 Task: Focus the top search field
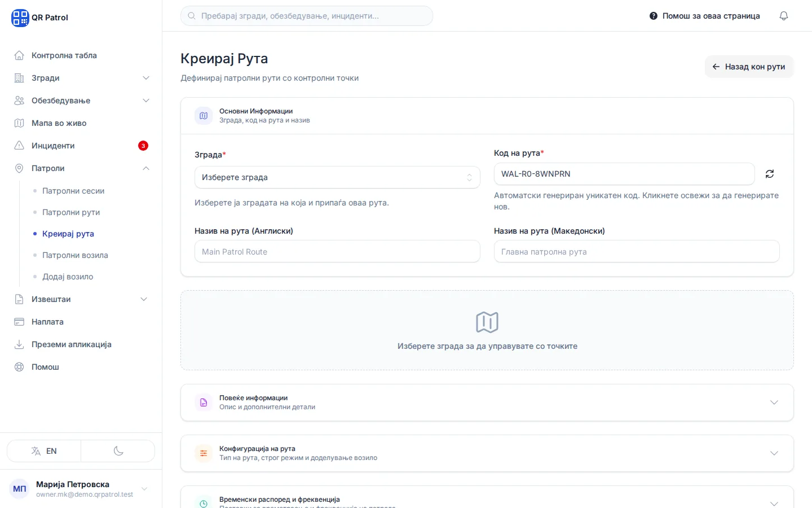point(307,16)
